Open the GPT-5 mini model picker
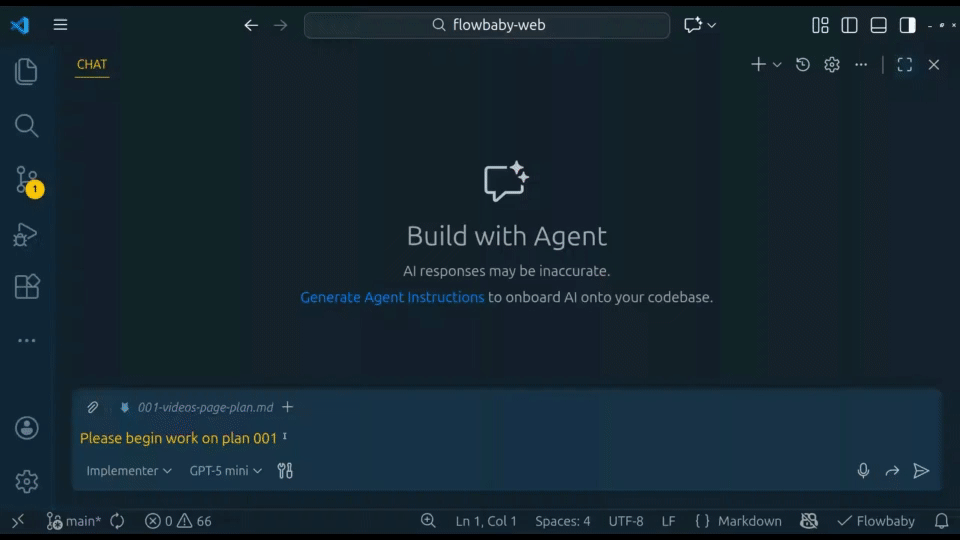 (225, 471)
